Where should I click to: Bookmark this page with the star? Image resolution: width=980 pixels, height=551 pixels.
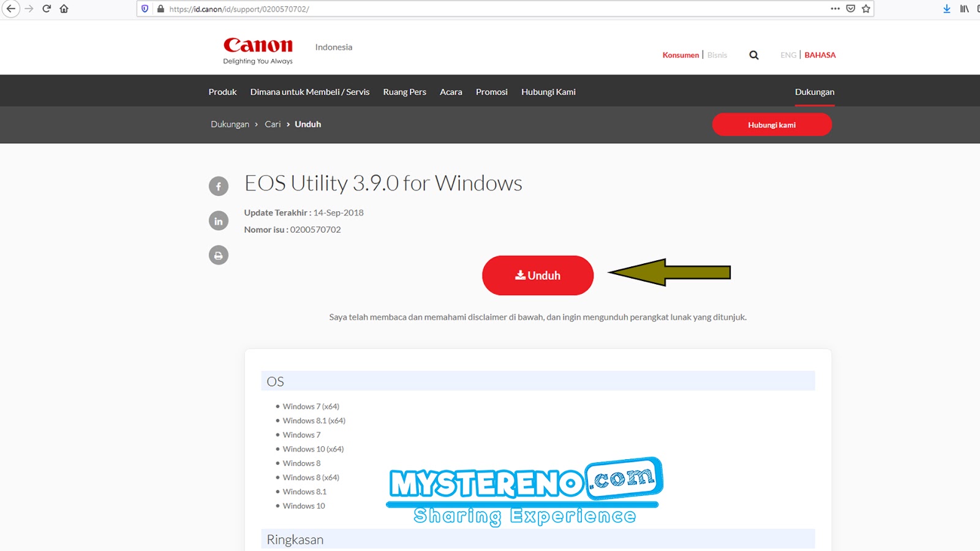click(866, 9)
